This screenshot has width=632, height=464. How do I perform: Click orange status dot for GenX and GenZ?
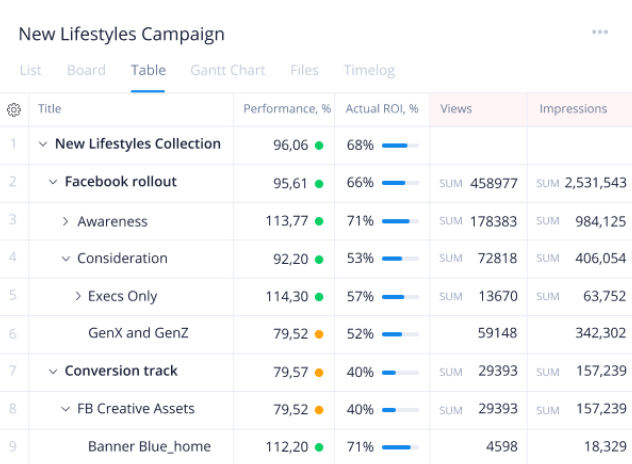click(319, 334)
